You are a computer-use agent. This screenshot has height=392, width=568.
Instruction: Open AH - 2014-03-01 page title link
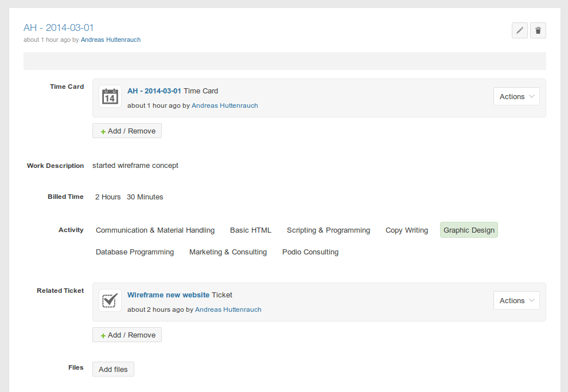[x=59, y=28]
